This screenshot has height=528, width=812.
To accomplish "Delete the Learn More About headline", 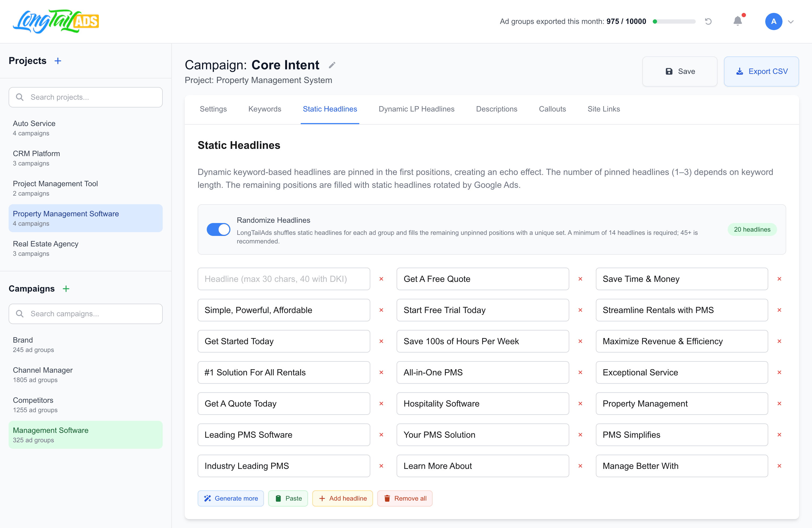I will (580, 466).
